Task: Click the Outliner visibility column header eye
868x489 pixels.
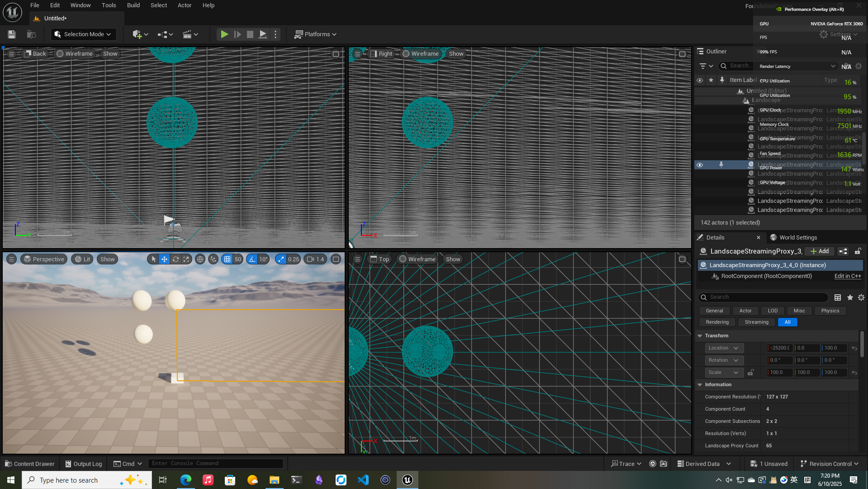Action: pos(699,80)
